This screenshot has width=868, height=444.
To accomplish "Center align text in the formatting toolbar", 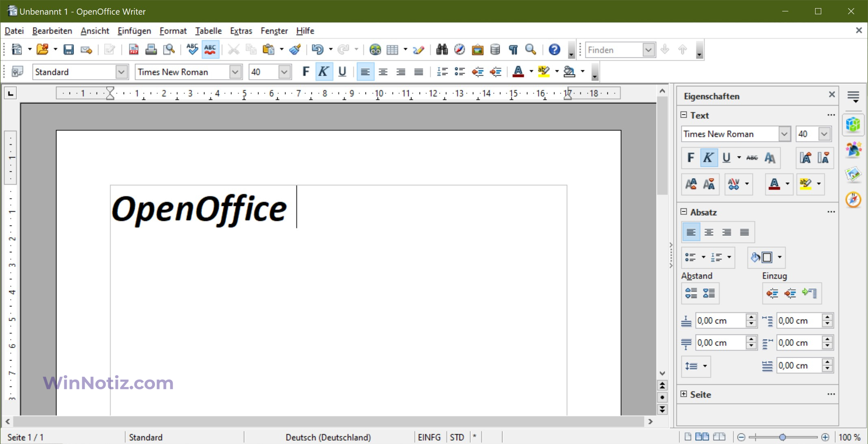I will tap(383, 72).
